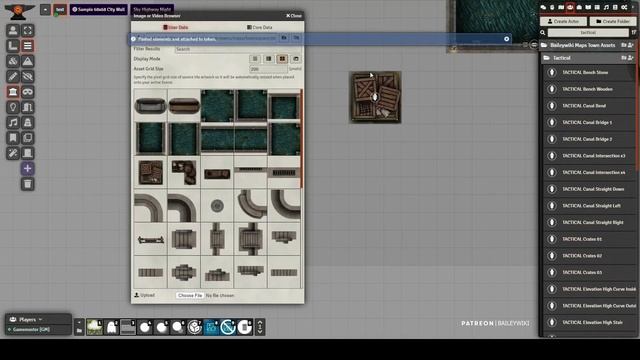Image resolution: width=640 pixels, height=360 pixels.
Task: Click the trash can clear tool
Action: (x=27, y=184)
